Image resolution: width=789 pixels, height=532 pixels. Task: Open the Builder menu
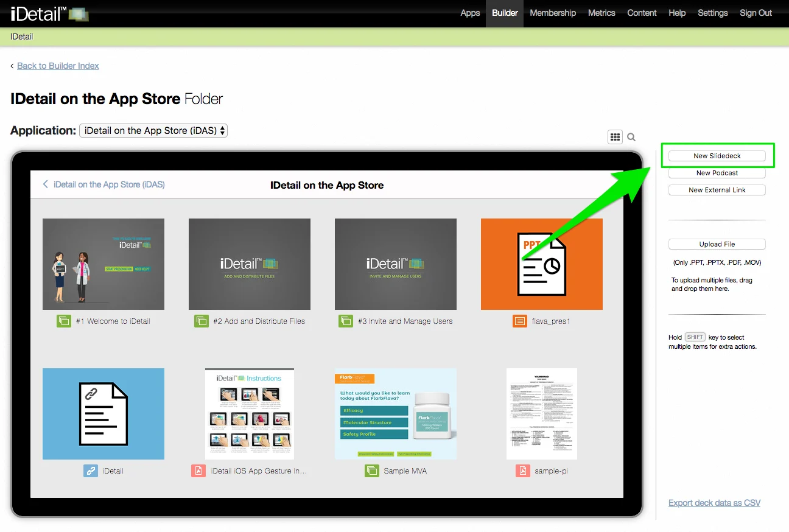(505, 13)
